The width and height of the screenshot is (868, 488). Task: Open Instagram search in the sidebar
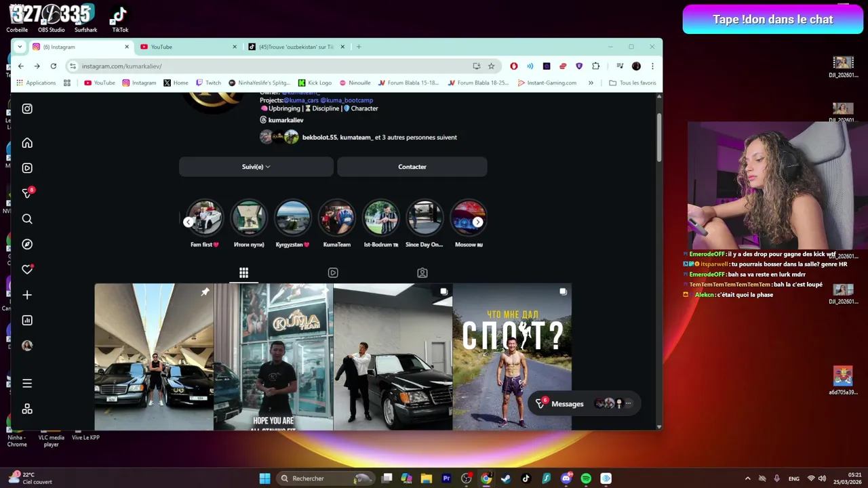tap(27, 219)
